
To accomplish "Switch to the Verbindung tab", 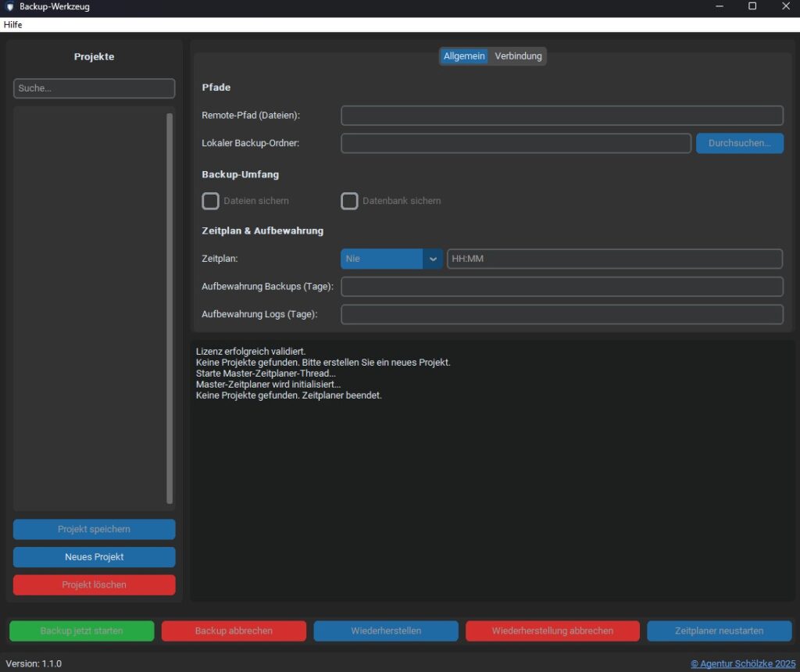I will (518, 56).
